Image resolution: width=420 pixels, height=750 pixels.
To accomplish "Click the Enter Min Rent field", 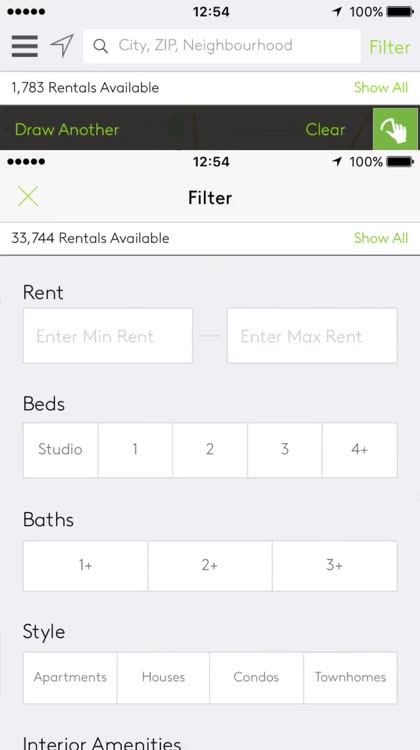I will click(108, 336).
